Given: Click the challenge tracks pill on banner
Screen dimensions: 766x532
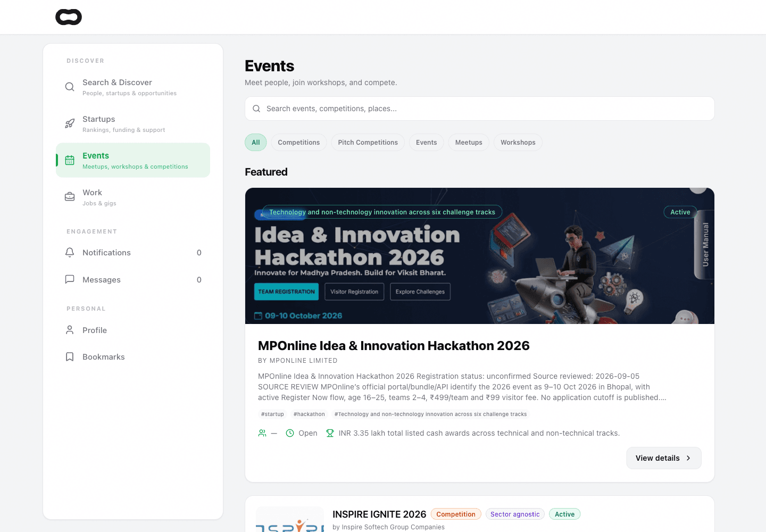Looking at the screenshot, I should (382, 212).
